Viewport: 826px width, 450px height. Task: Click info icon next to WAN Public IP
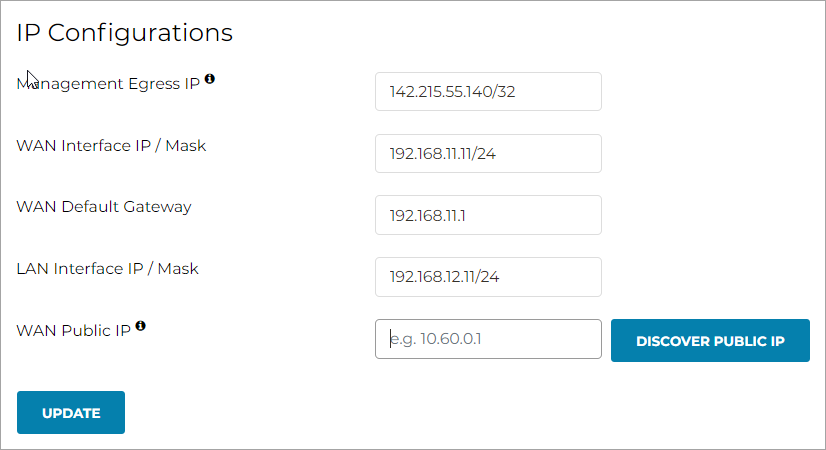(141, 326)
